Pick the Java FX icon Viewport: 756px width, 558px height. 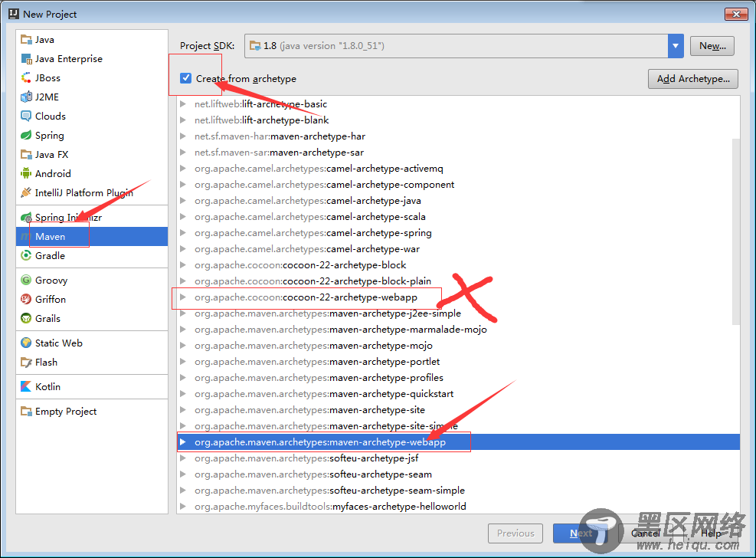[26, 154]
